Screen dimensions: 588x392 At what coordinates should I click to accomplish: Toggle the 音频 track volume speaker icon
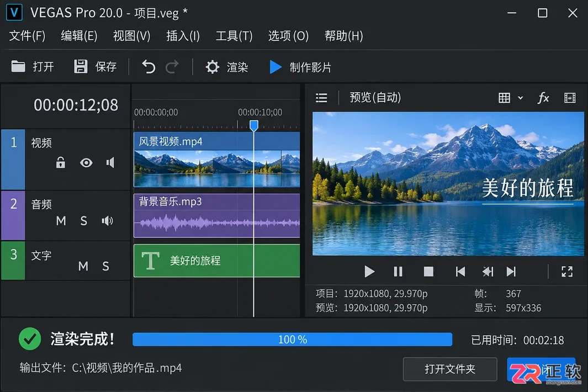pyautogui.click(x=107, y=221)
